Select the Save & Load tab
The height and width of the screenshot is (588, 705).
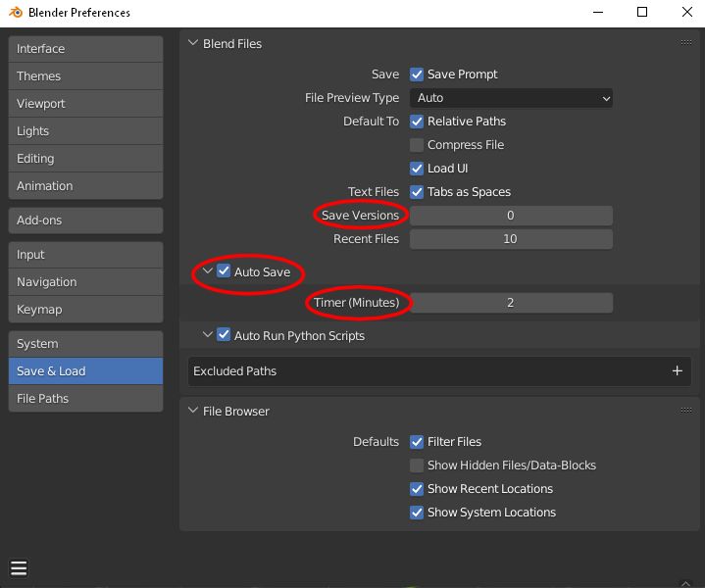pos(85,371)
